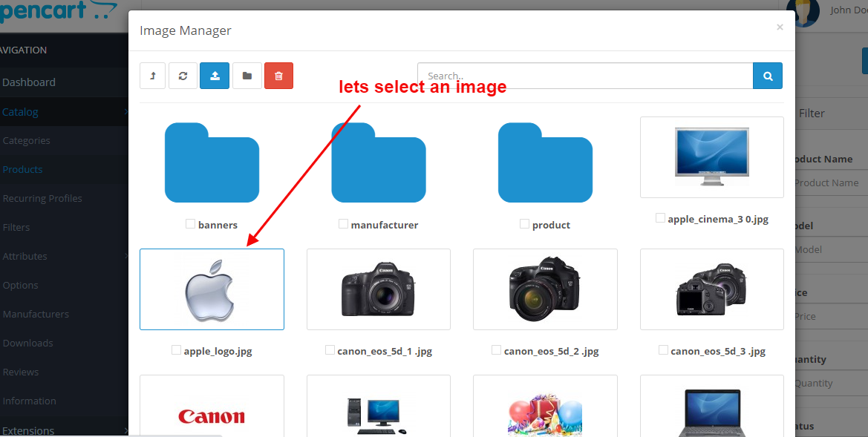Check the canon_eos_5d_2 .jpg checkbox

[x=496, y=350]
